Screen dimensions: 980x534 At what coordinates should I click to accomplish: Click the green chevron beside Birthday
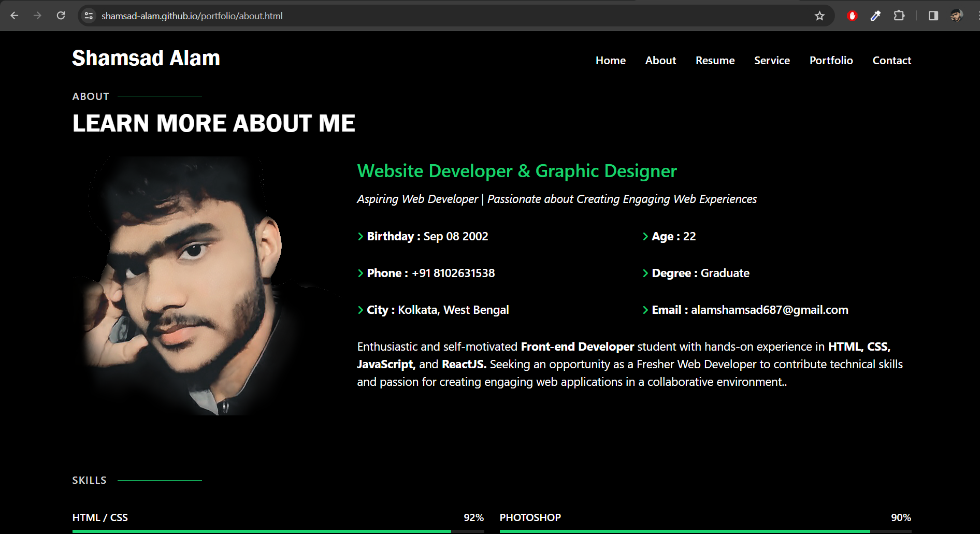coord(360,236)
